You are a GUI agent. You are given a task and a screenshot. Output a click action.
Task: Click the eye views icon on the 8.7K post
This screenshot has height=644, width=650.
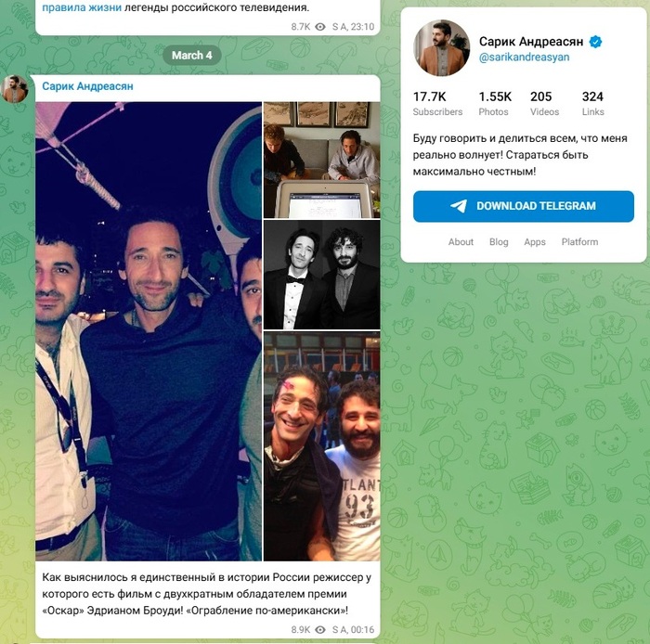coord(320,27)
